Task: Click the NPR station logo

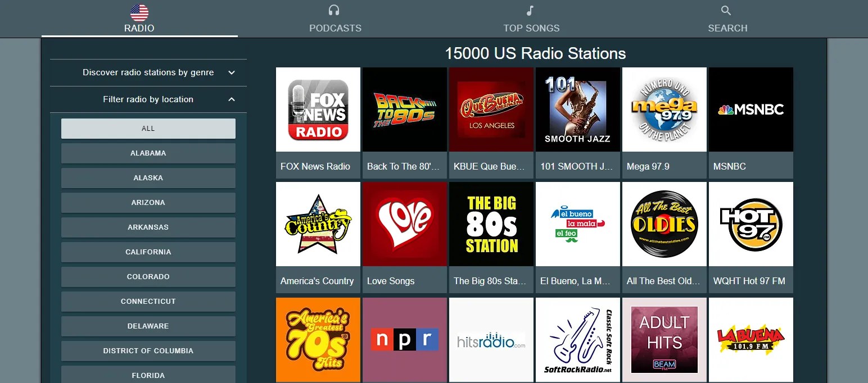Action: 404,340
